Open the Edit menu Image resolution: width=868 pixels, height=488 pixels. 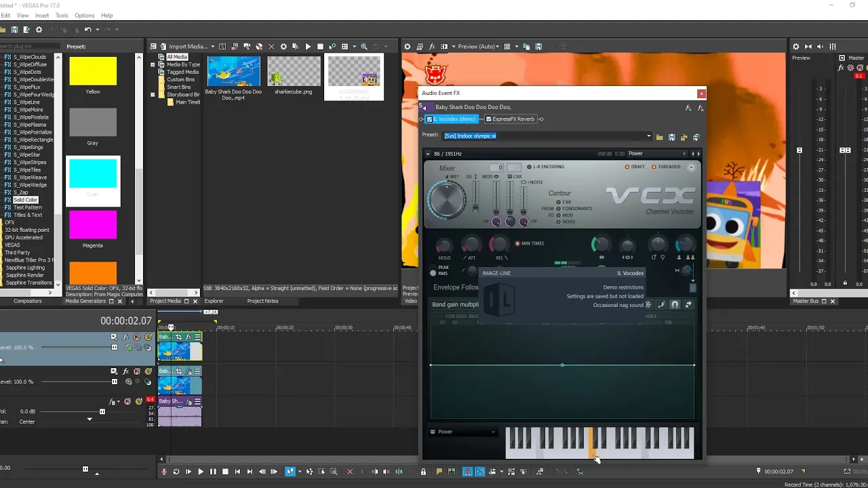(x=5, y=16)
